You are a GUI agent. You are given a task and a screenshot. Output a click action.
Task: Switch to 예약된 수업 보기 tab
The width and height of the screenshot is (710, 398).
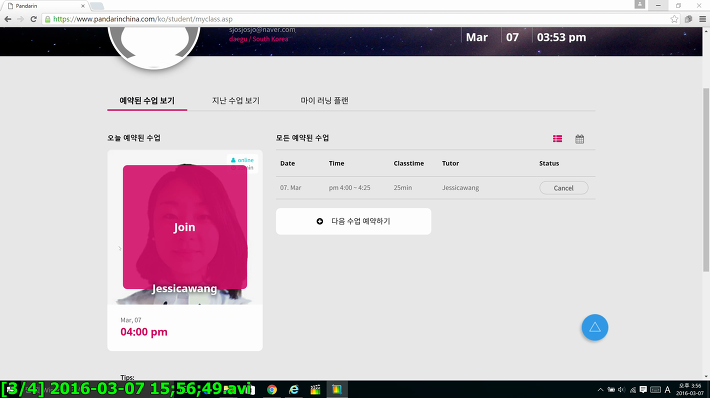[x=147, y=101]
